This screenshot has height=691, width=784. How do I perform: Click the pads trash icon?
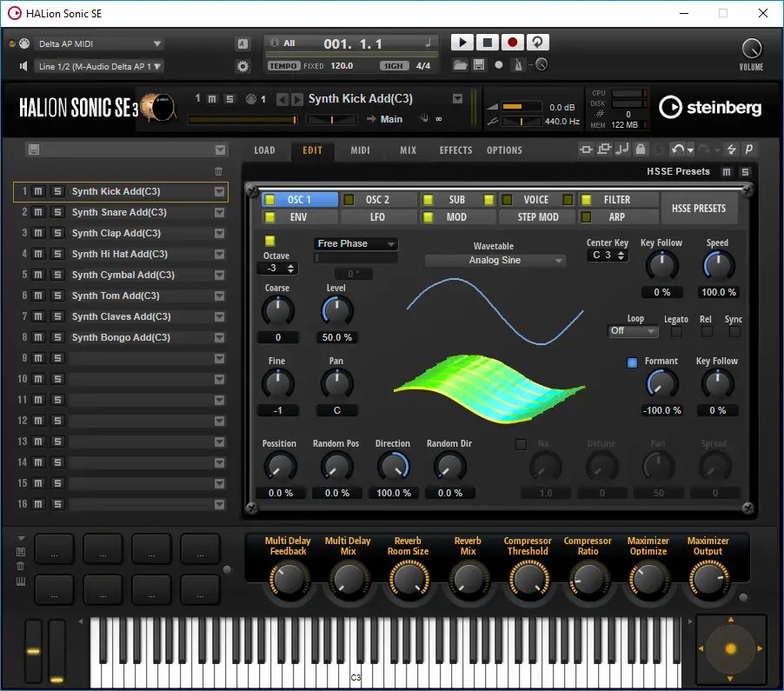21,566
